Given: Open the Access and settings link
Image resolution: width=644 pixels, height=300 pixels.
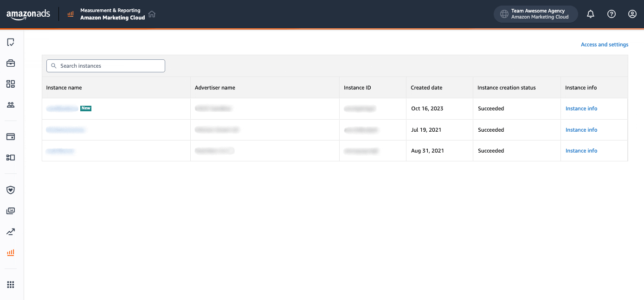Looking at the screenshot, I should [x=605, y=45].
